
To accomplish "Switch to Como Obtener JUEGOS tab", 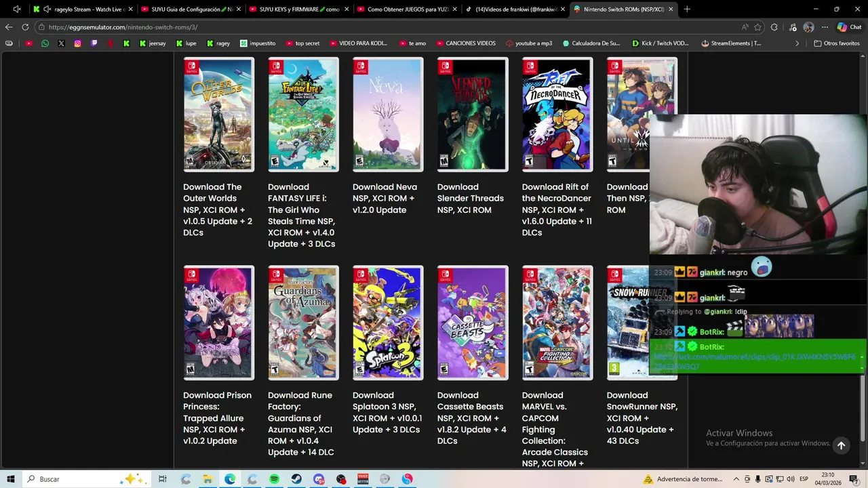I will (x=407, y=9).
